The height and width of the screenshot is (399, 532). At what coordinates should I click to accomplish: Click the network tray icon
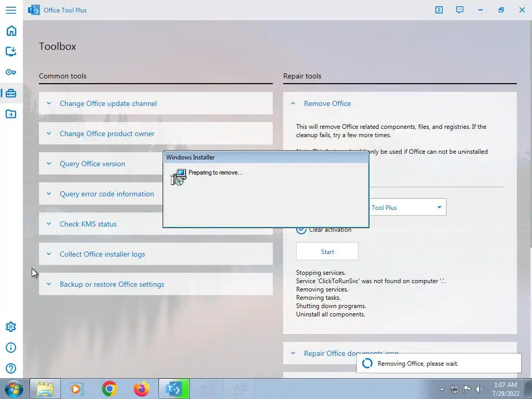(454, 389)
